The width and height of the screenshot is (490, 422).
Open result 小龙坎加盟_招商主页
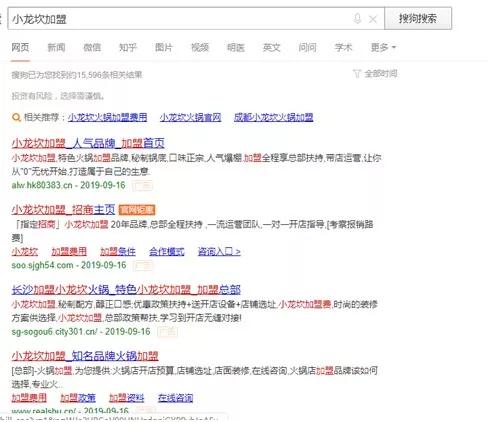pos(63,210)
